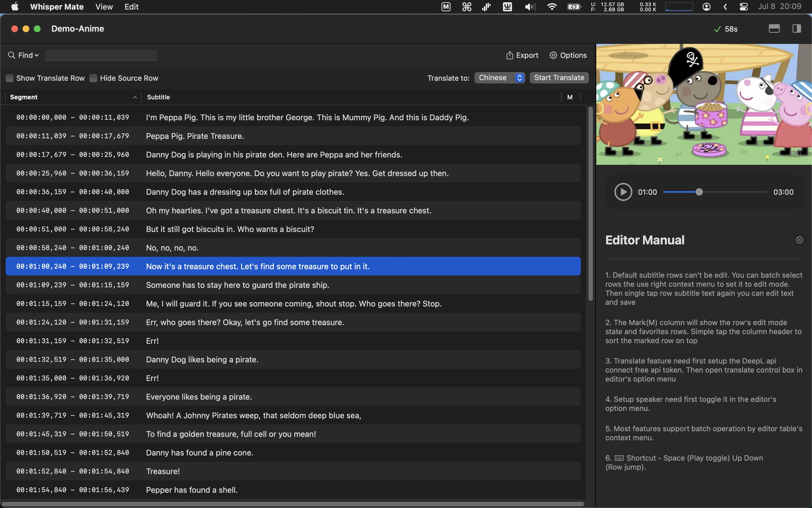Click into the Find text field
Screen dimensions: 812x508
[101, 55]
